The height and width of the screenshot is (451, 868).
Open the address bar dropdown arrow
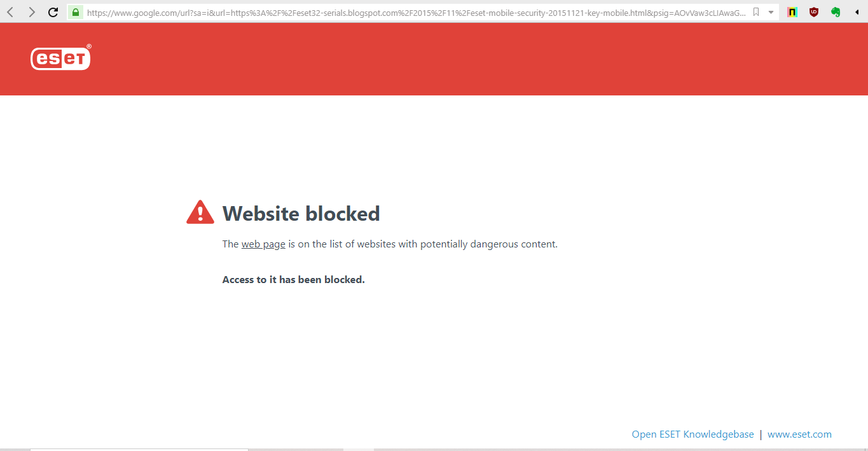coord(771,12)
